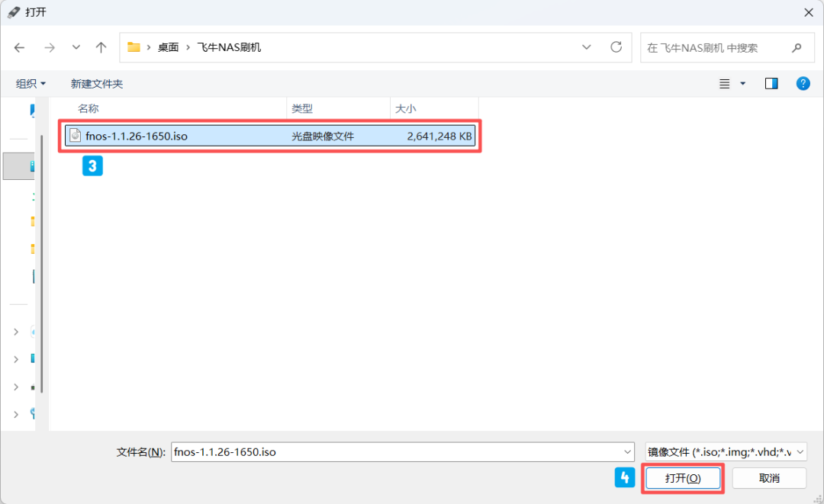Image resolution: width=824 pixels, height=504 pixels.
Task: Toggle the preview pane icon
Action: pos(771,83)
